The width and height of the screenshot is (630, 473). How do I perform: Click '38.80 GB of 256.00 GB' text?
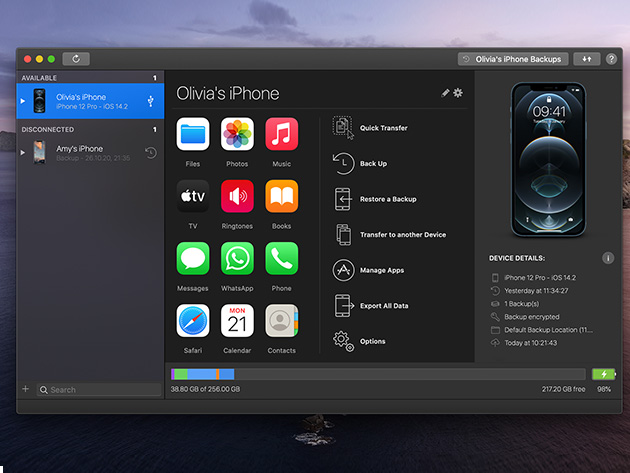(205, 389)
